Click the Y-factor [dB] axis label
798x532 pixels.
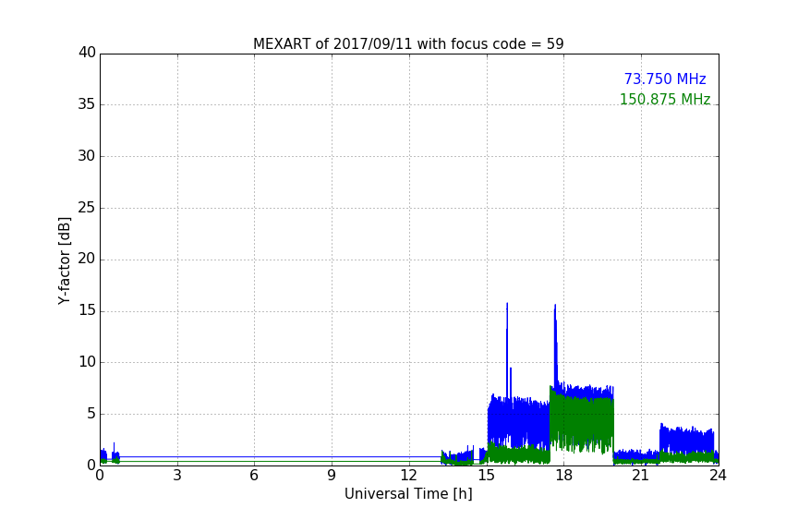pyautogui.click(x=64, y=260)
